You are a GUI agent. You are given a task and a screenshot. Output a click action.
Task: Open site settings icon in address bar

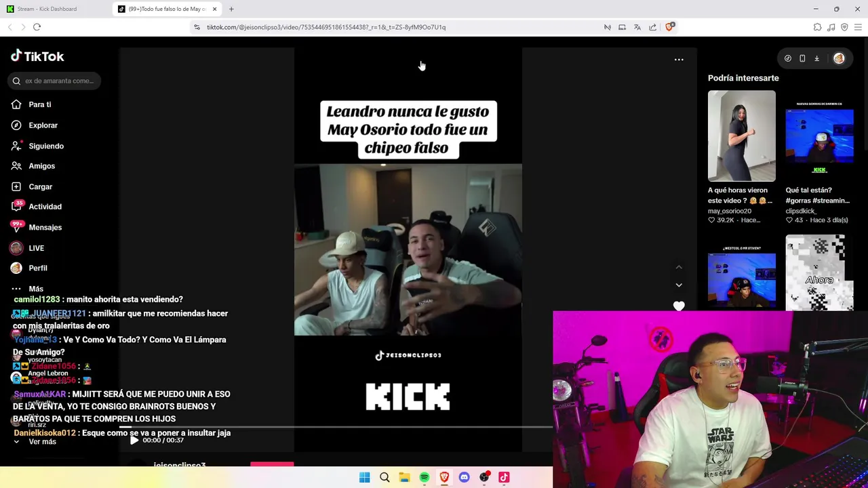197,27
